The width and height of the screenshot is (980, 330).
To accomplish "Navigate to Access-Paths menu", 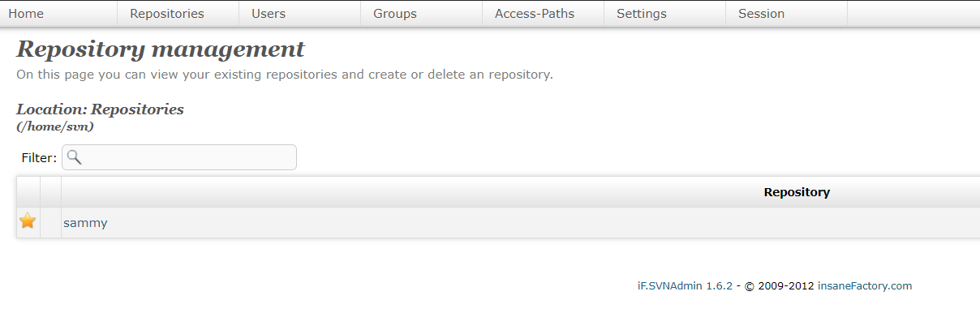I will (x=535, y=14).
